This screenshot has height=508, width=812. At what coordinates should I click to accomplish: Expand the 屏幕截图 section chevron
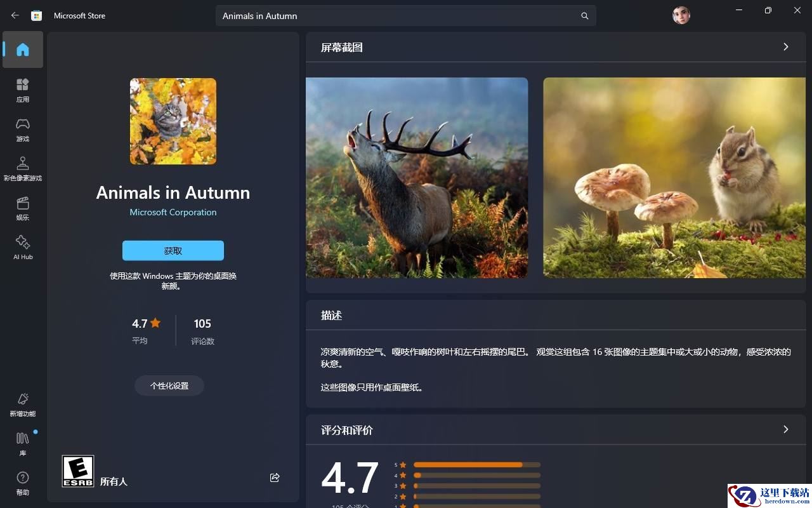(786, 47)
